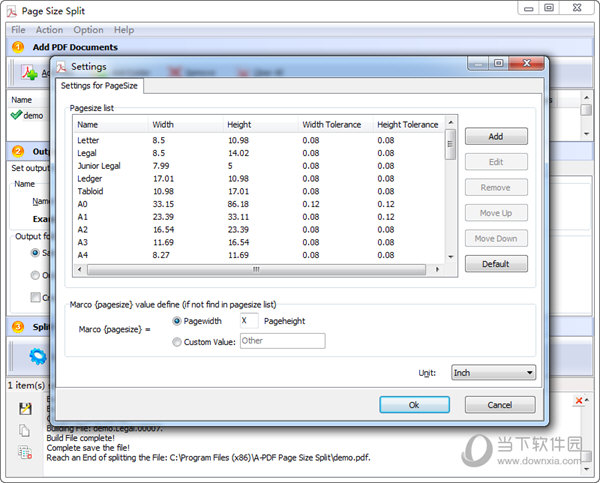Click the pagesize list scroll-left arrow
Image resolution: width=600 pixels, height=483 pixels.
(80, 269)
